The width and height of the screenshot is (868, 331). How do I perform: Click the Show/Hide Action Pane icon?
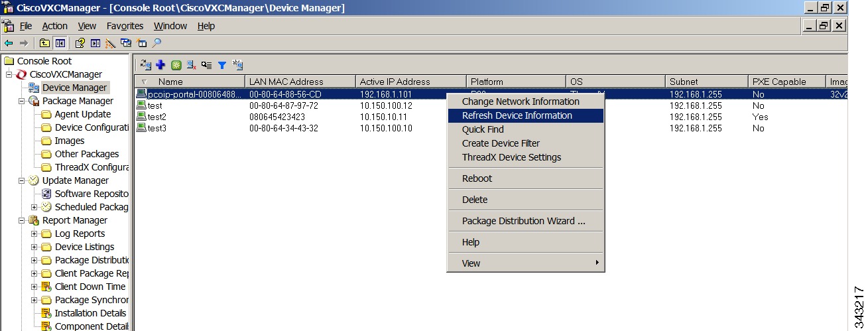pos(95,43)
